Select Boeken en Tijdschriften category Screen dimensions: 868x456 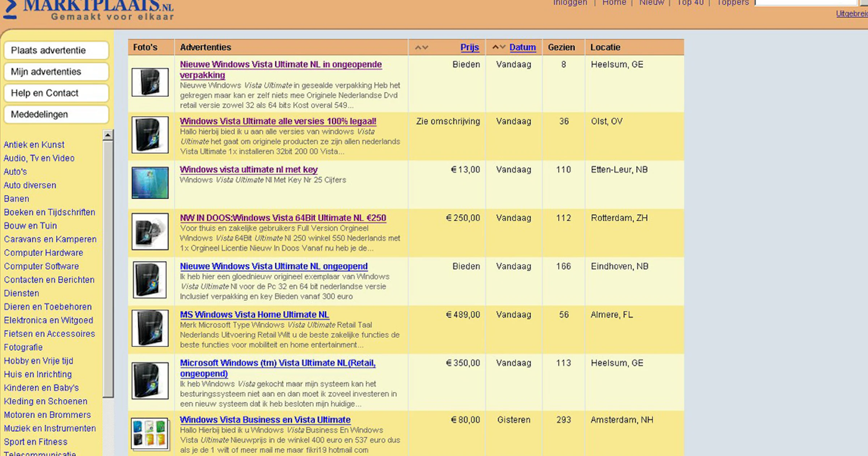click(50, 212)
